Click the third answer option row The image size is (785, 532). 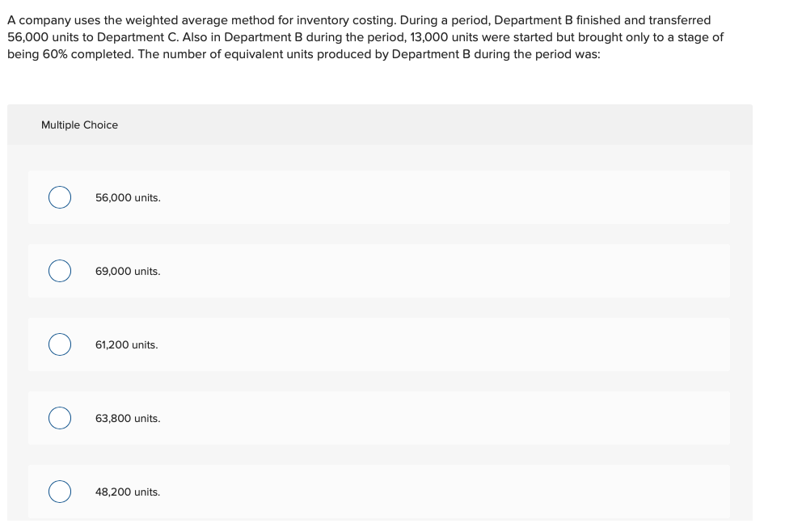pyautogui.click(x=380, y=344)
